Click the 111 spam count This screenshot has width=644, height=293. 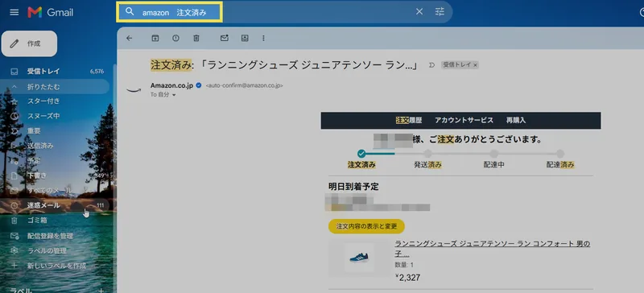[100, 205]
